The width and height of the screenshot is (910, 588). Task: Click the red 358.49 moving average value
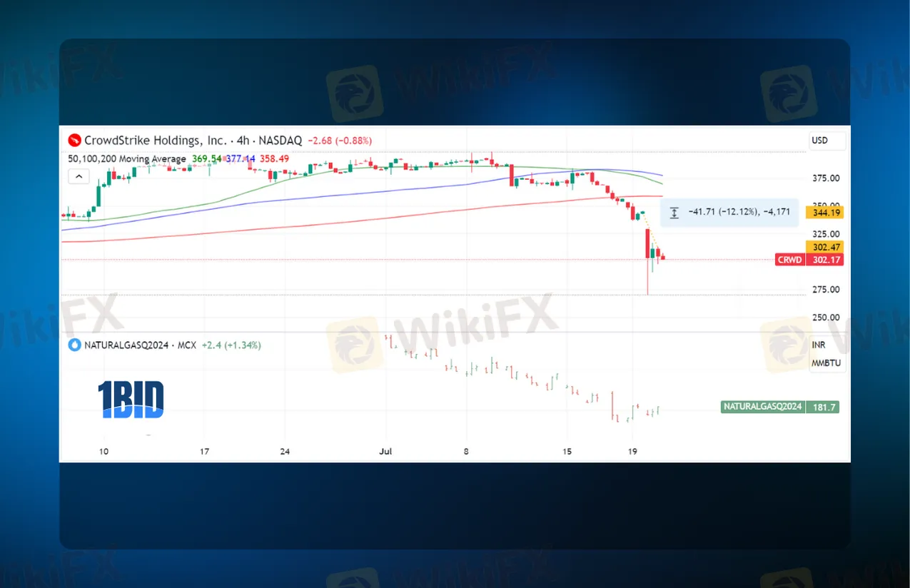tap(274, 158)
